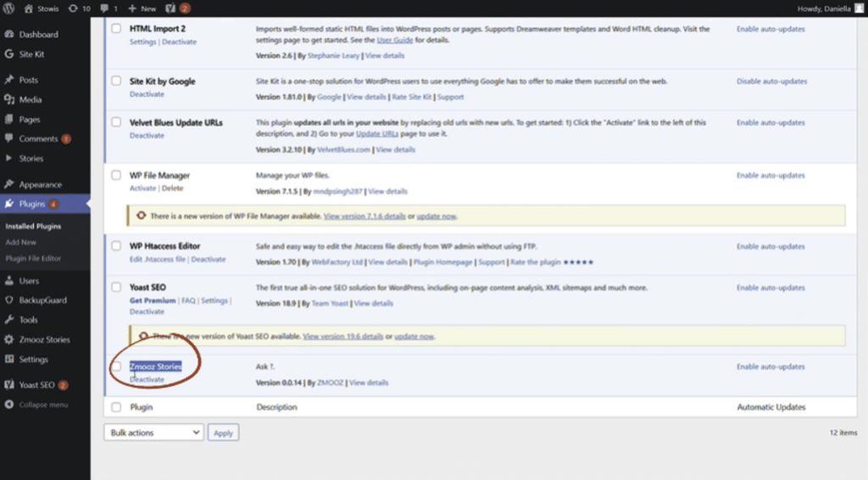Open Yoast SEO in the sidebar
Viewport: 868px width, 480px height.
(x=36, y=385)
